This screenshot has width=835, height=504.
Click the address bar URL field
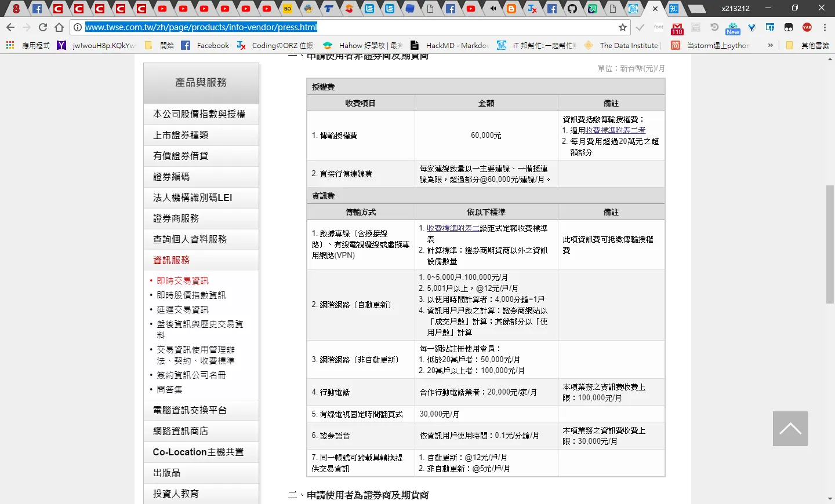click(x=348, y=27)
